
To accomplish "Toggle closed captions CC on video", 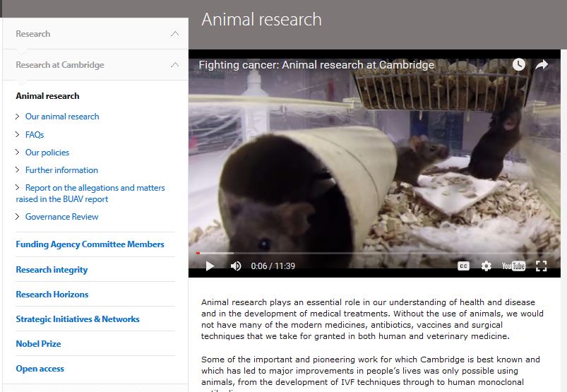I will tap(463, 266).
